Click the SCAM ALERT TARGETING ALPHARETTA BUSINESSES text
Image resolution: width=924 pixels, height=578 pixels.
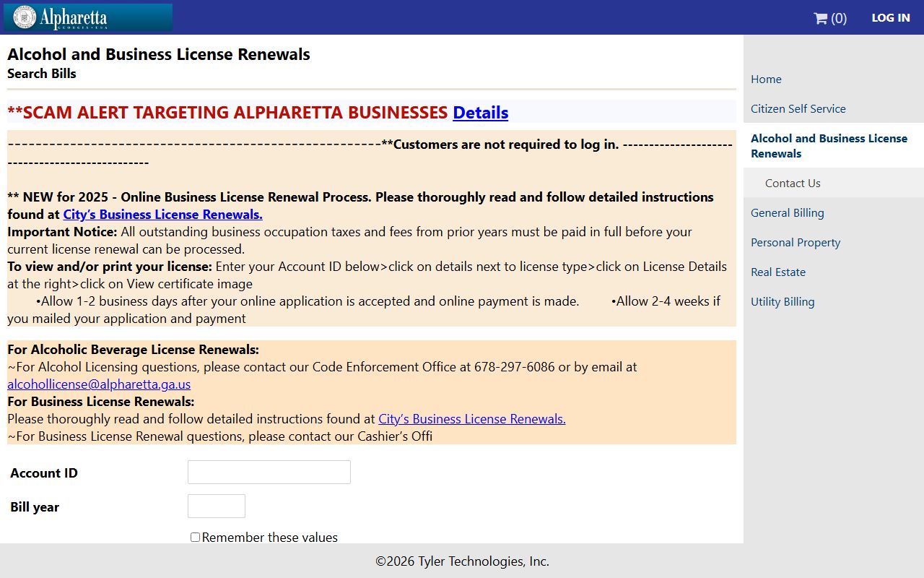click(227, 113)
